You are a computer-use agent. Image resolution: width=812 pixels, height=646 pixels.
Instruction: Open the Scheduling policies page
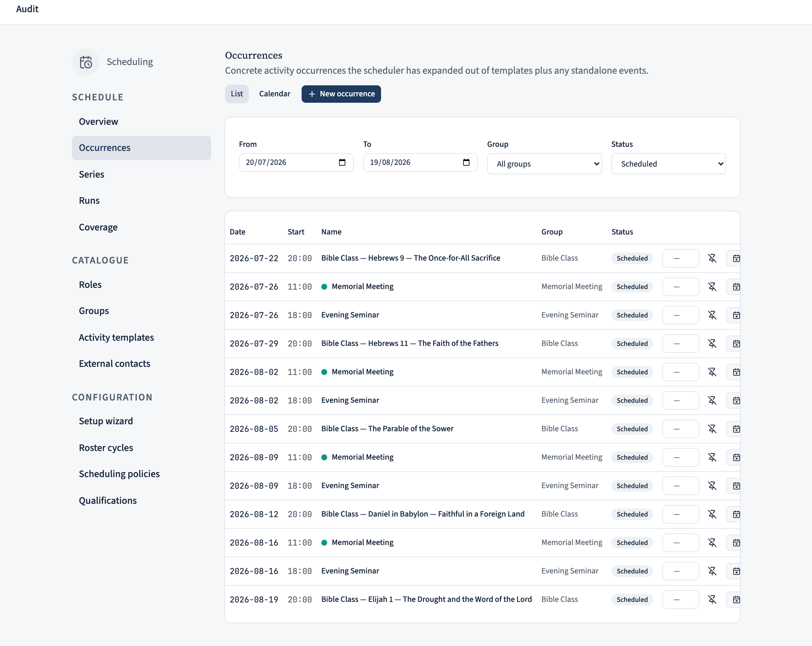[141, 474]
